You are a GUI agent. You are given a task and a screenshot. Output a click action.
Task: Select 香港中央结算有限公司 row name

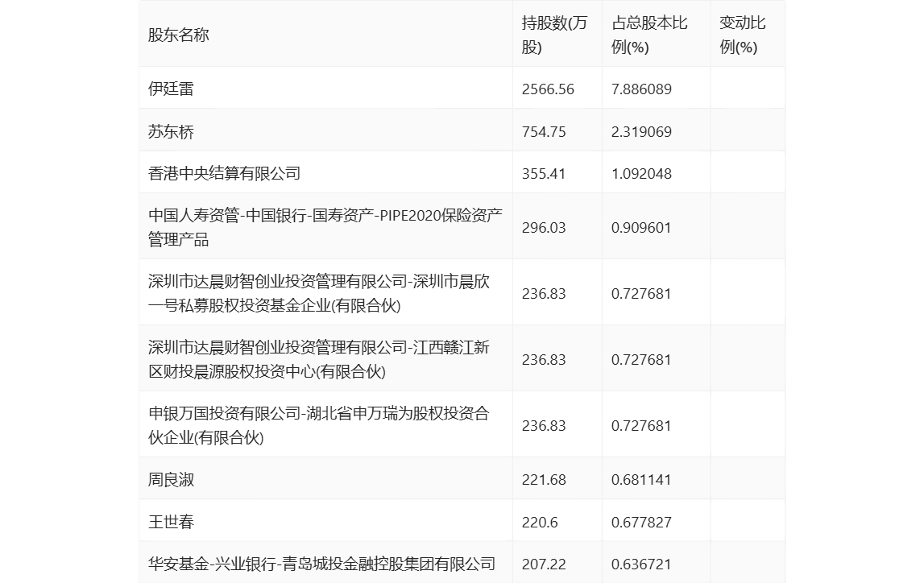click(225, 174)
